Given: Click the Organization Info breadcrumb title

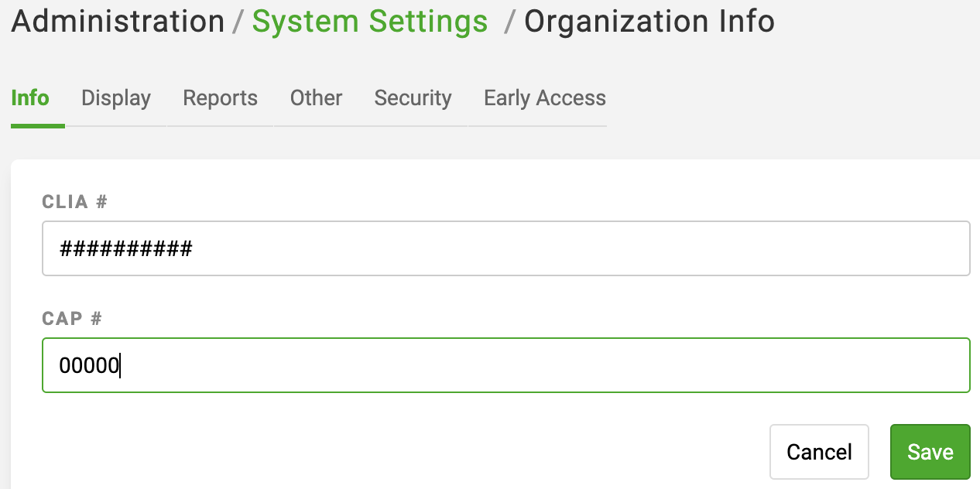Looking at the screenshot, I should coord(649,22).
